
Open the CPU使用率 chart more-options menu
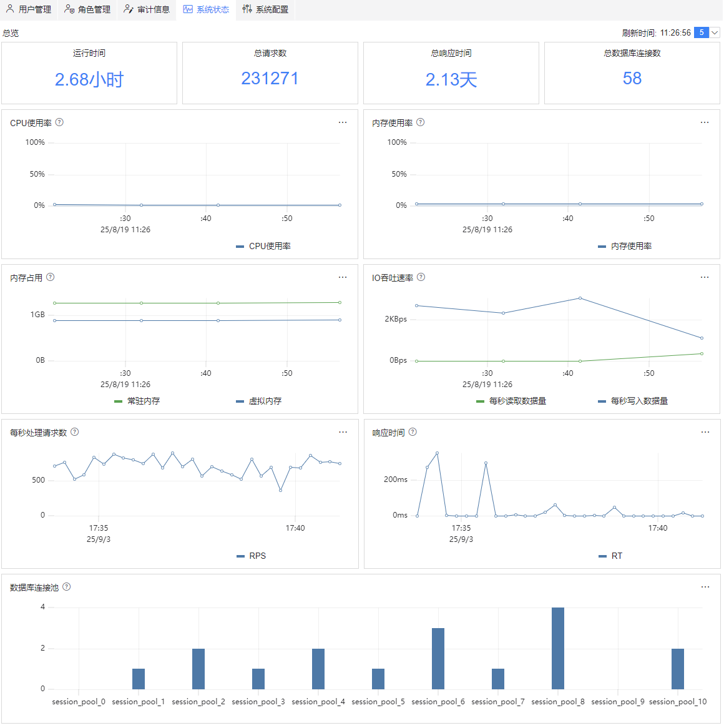coord(343,122)
